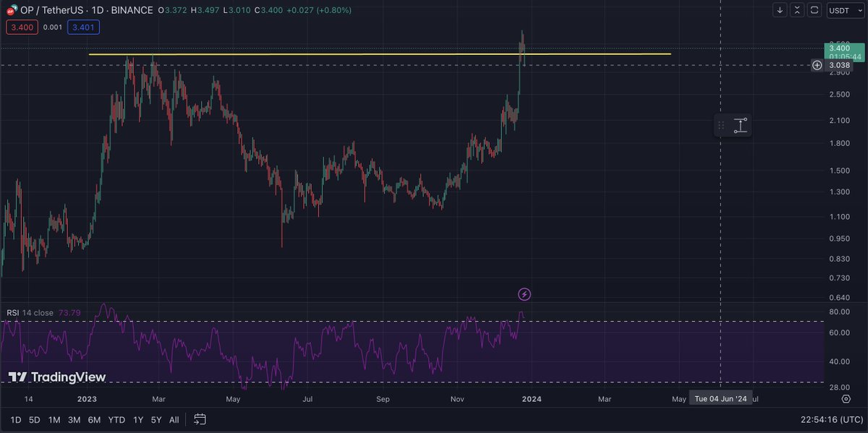Image resolution: width=868 pixels, height=433 pixels.
Task: Click the 80.00 RSI axis label
Action: (x=840, y=312)
